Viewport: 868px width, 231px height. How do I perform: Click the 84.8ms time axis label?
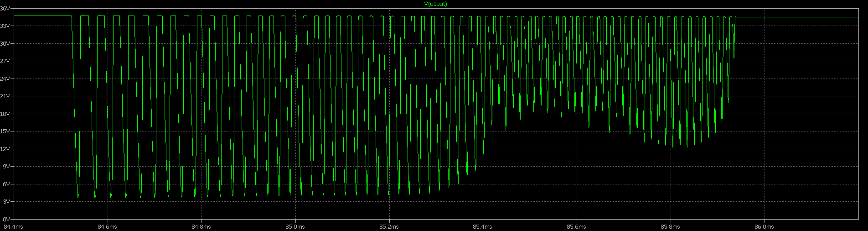(x=201, y=226)
